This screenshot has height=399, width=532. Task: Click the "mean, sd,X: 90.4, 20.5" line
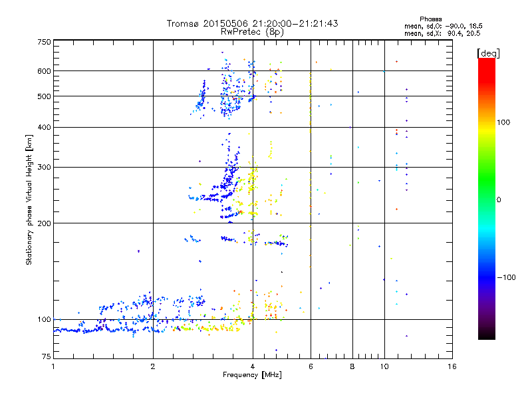442,33
